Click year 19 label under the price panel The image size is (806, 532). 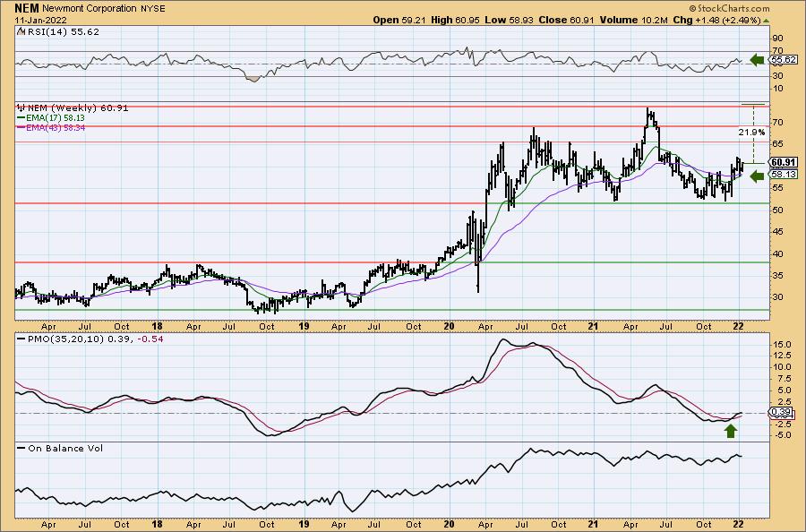point(304,326)
